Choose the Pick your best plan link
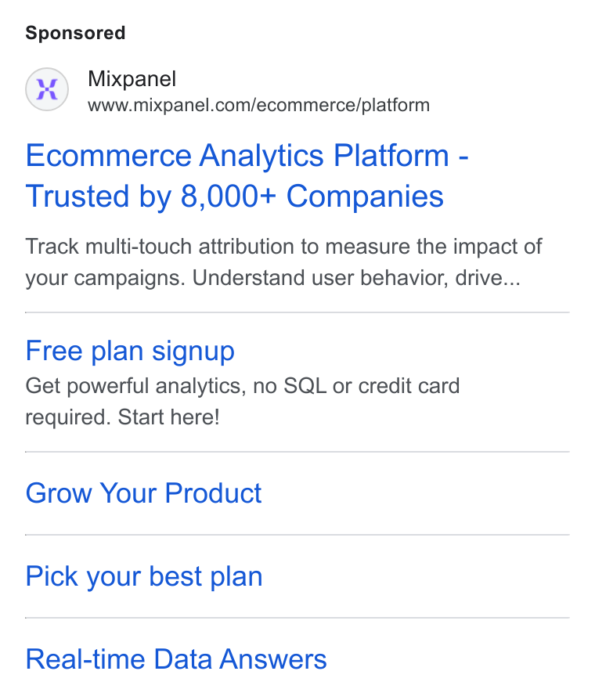 (144, 577)
